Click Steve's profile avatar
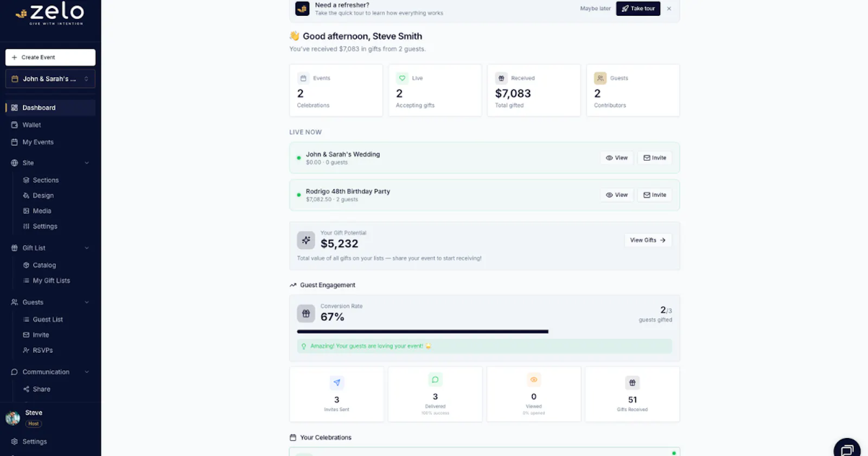The image size is (868, 456). 12,417
